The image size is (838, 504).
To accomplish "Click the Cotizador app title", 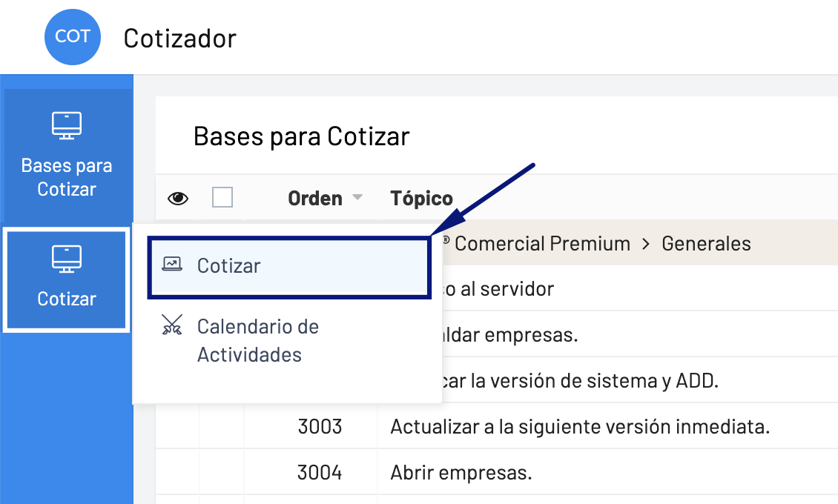I will [179, 38].
